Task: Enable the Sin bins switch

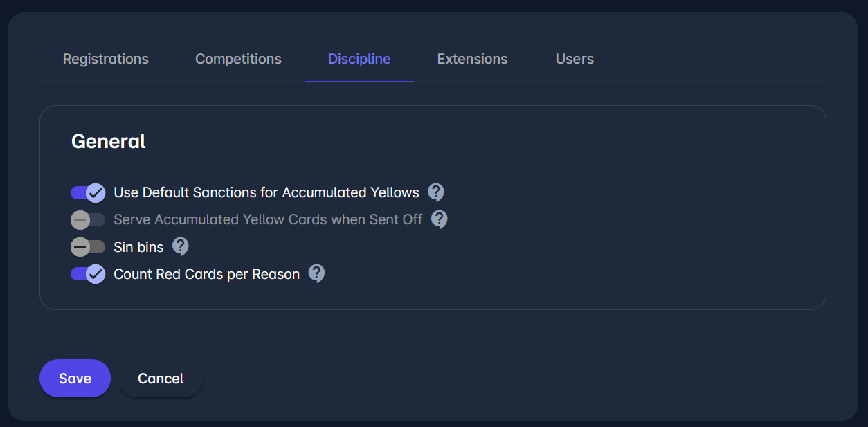Action: (x=88, y=247)
